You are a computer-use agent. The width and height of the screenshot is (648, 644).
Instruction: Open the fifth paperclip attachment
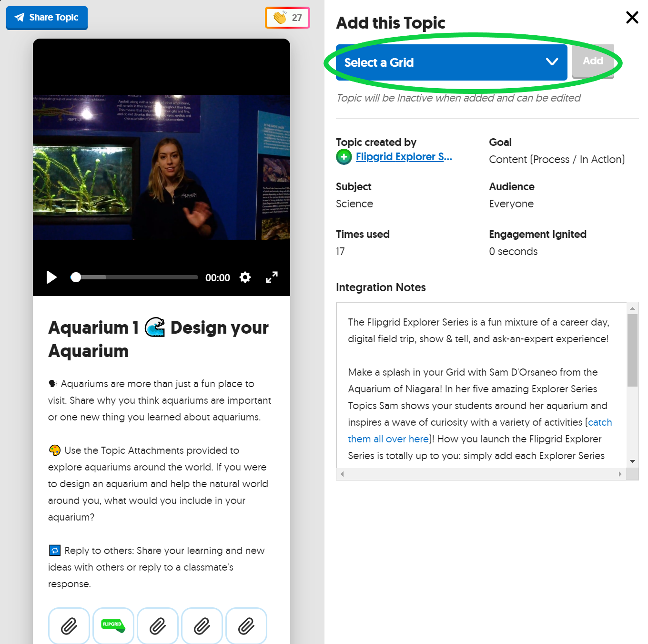(246, 626)
